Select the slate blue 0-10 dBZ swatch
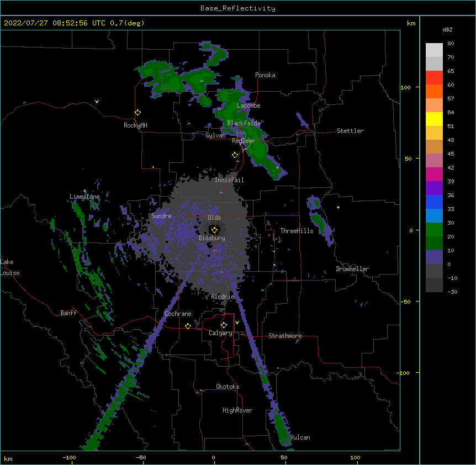Viewport: 476px width, 465px height. click(434, 257)
